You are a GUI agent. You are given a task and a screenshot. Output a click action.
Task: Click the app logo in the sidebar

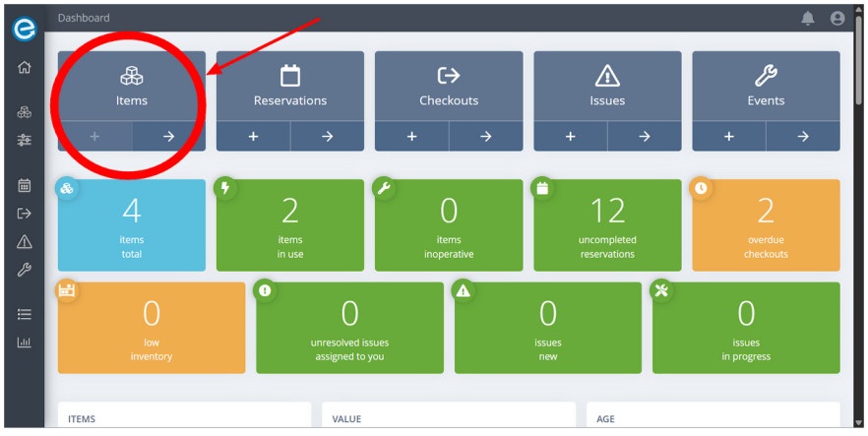coord(24,29)
